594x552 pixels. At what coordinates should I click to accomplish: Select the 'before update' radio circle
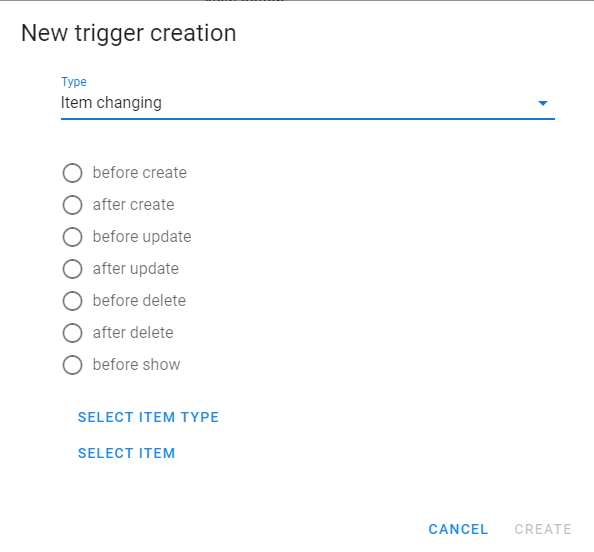point(72,237)
